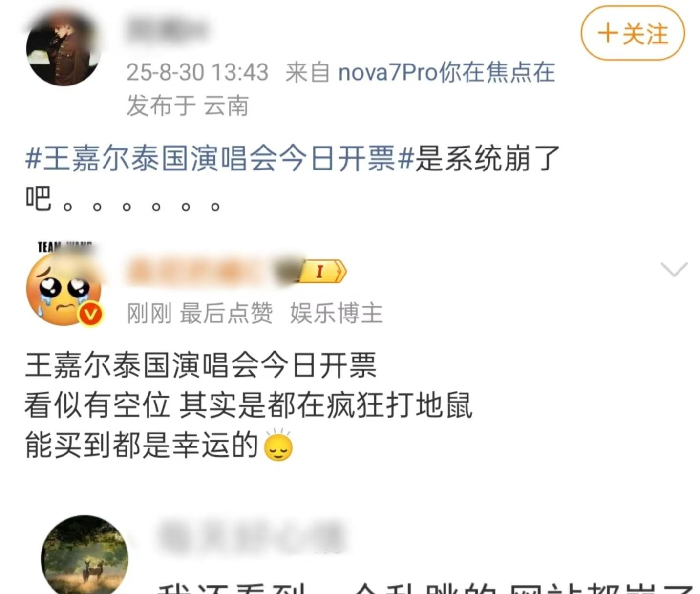
Task: Tap the sleepy face emoji in post
Action: pos(278,445)
